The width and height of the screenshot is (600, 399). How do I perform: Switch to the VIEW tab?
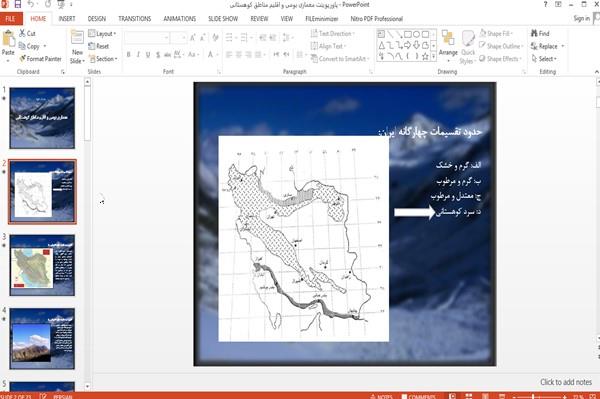tap(287, 18)
